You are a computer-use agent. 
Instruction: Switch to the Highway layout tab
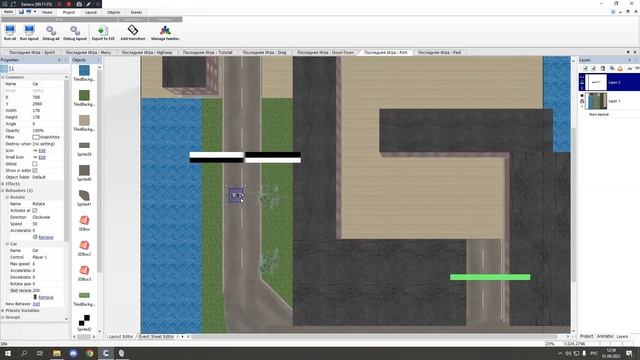point(147,52)
